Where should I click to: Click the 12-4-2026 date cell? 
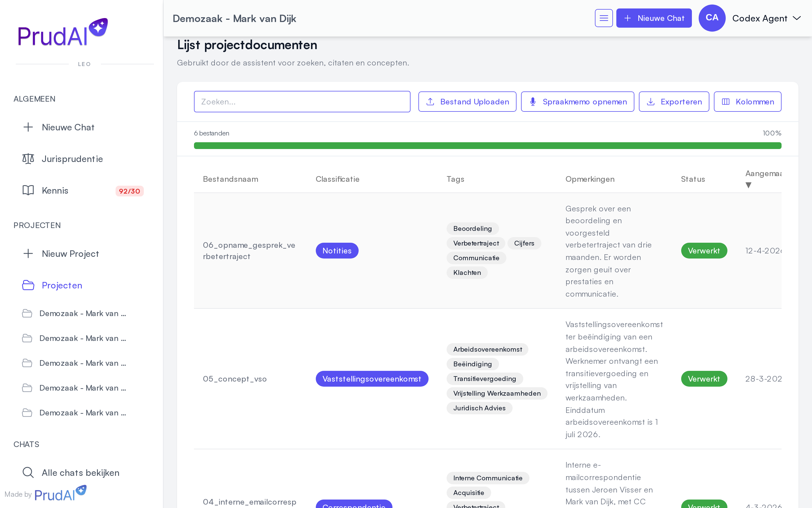(x=763, y=251)
